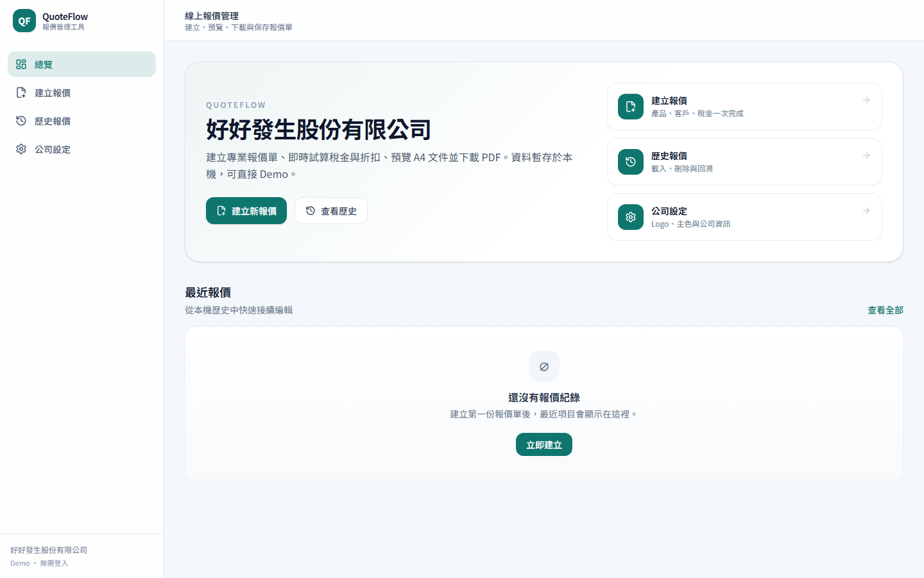The image size is (924, 578).
Task: Click the green document icon on 建立報價 card
Action: 631,107
